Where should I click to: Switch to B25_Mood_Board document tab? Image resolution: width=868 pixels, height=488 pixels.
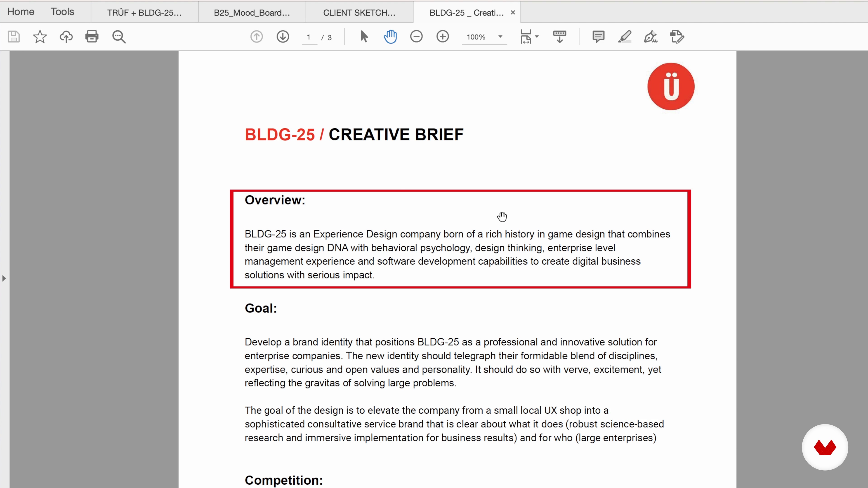tap(252, 12)
